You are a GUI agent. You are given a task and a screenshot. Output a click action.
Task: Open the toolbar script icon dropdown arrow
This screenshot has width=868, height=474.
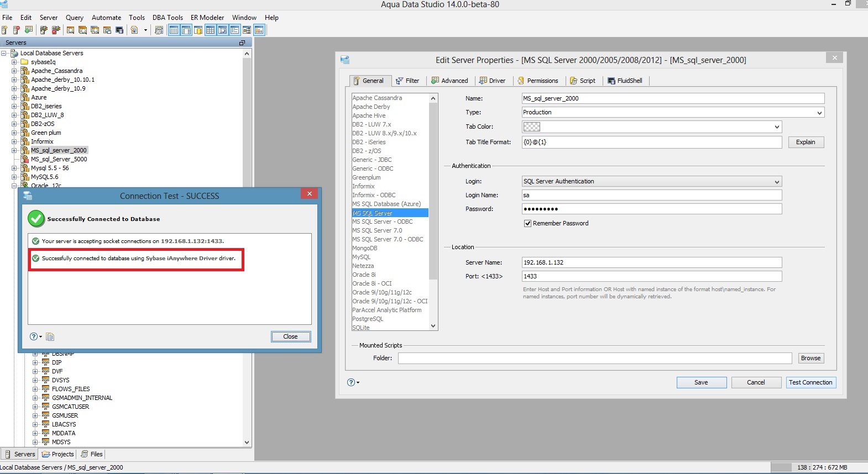click(145, 30)
